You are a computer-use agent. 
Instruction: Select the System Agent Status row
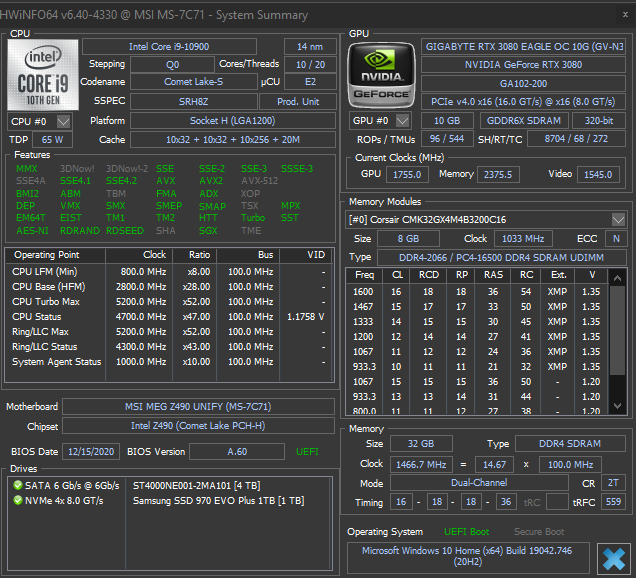(169, 361)
